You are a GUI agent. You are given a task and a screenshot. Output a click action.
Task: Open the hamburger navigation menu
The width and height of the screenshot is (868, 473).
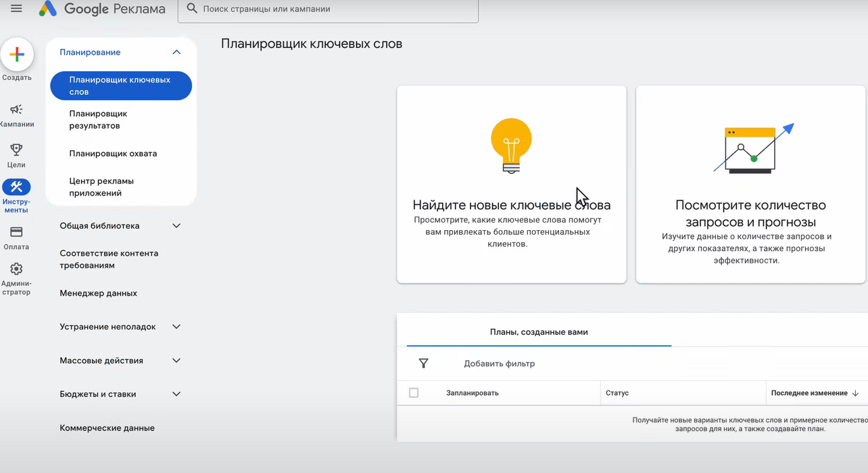point(16,9)
